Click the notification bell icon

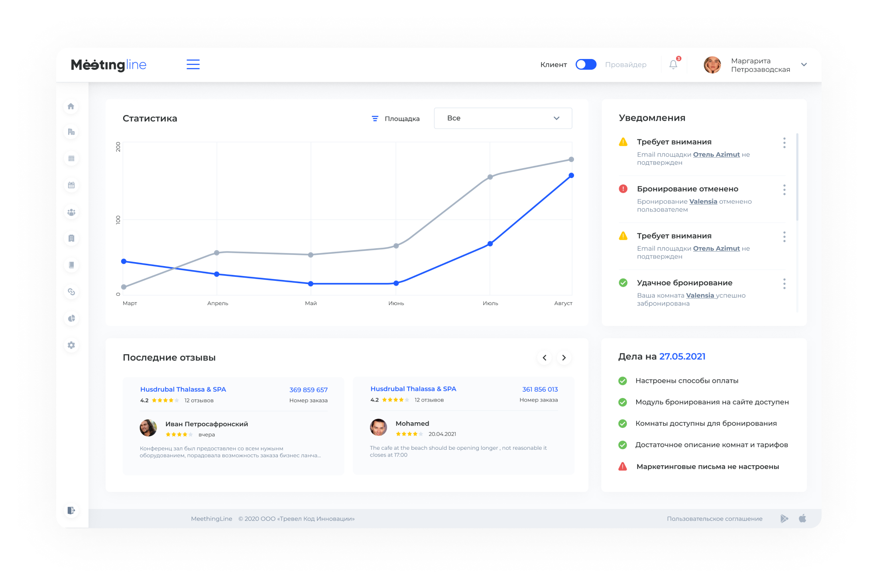(673, 65)
